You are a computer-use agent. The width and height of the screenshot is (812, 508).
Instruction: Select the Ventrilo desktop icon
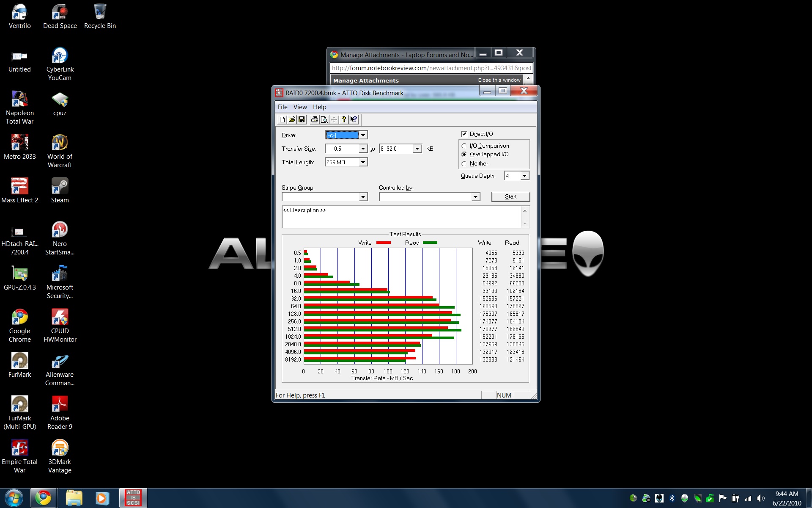pos(19,17)
